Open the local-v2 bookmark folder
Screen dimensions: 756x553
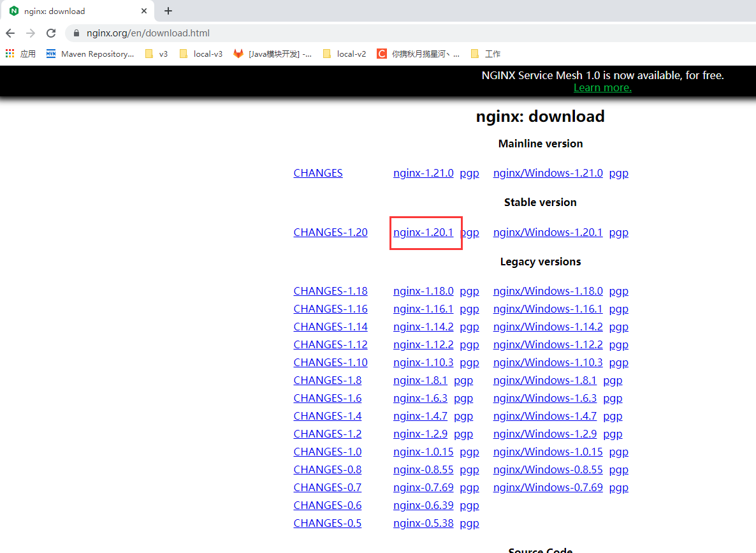[x=344, y=54]
